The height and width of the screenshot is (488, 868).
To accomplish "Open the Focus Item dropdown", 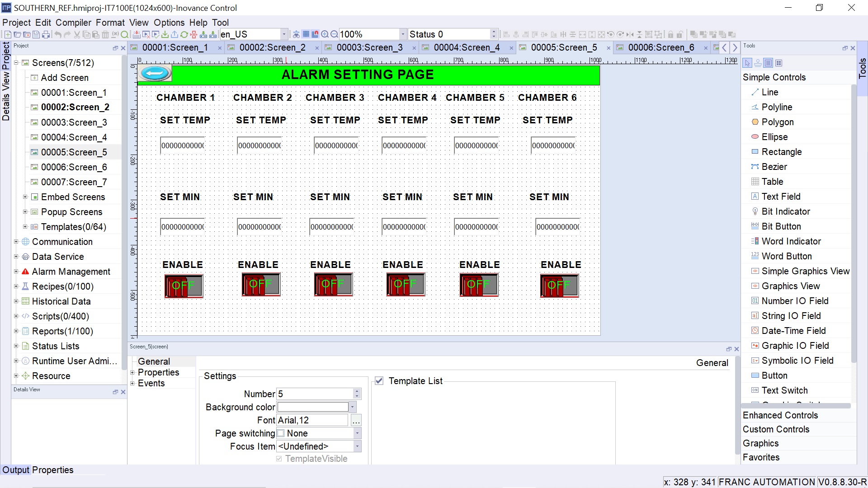I will click(x=357, y=446).
